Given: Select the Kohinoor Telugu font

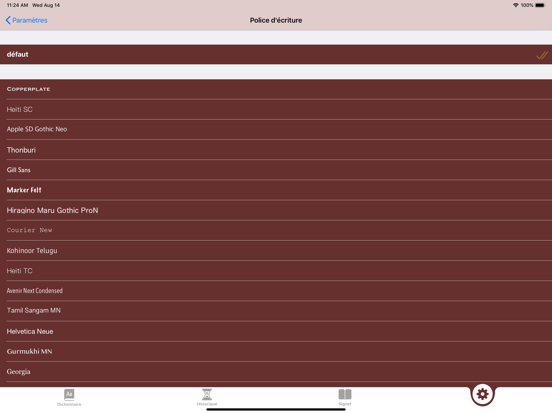Looking at the screenshot, I should click(276, 251).
